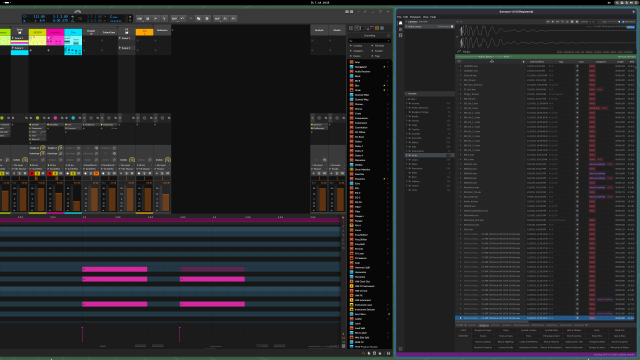Screen dimensions: 640x360
Task: Toggle the loop icon in Bitwig's transport display
Action: [80, 18]
